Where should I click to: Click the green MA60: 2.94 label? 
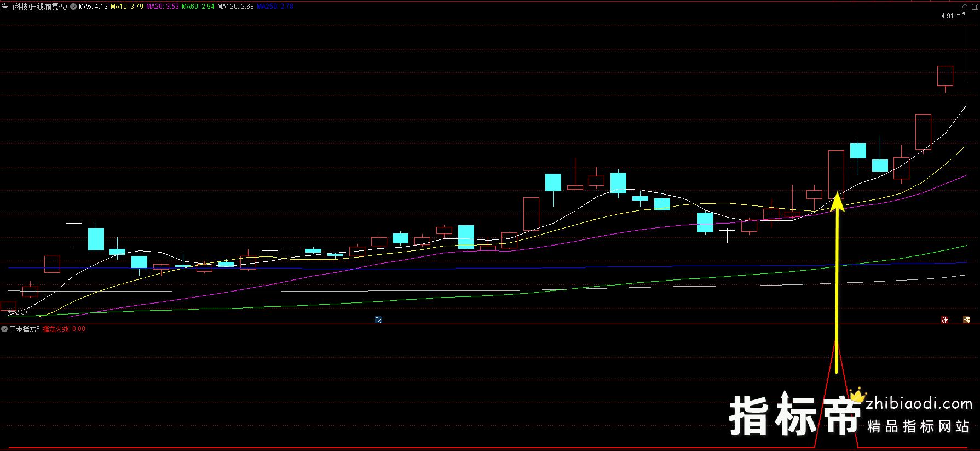(198, 7)
